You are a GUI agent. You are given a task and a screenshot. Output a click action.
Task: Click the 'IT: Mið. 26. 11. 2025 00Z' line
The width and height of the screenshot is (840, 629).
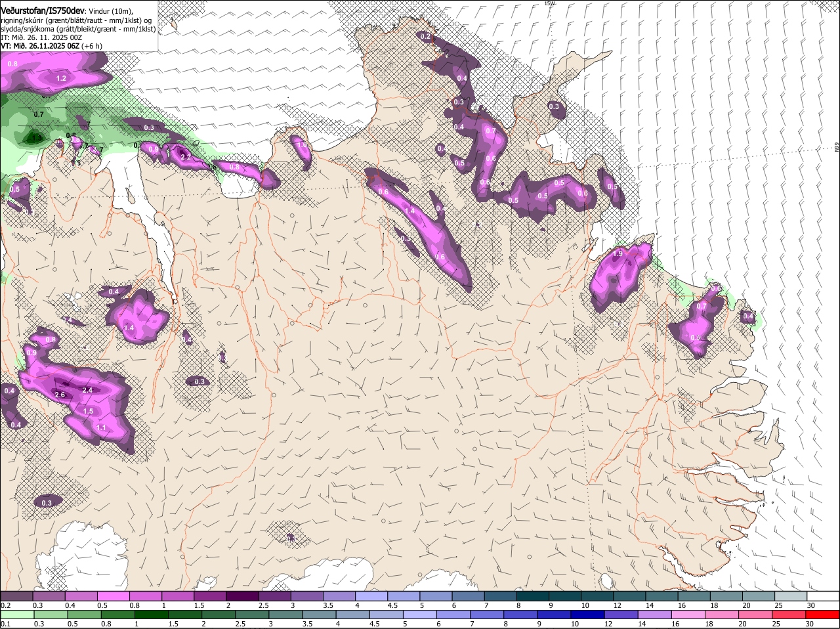(41, 37)
